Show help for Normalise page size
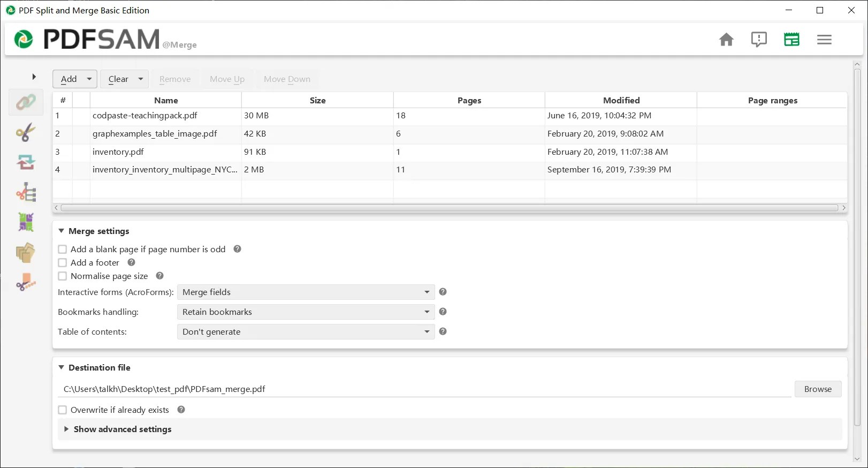The height and width of the screenshot is (468, 868). coord(159,276)
